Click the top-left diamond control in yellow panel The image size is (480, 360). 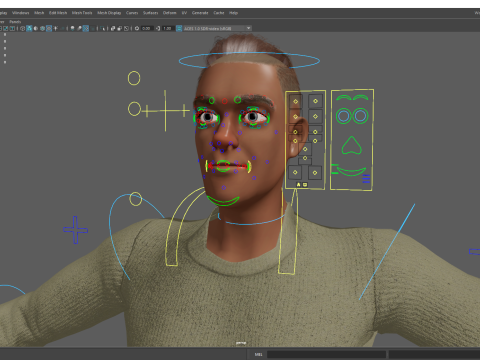(295, 101)
